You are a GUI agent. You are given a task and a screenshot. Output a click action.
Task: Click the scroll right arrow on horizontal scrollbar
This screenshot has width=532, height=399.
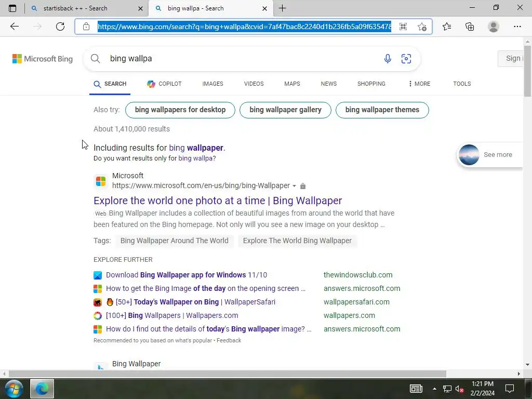pyautogui.click(x=519, y=374)
